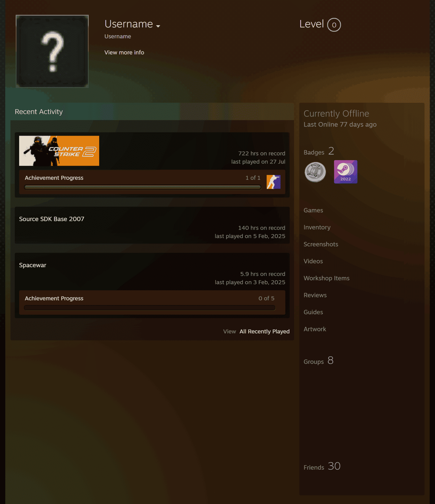Click the '1 of 1' achievement count
Screen dimensions: 435x504
pyautogui.click(x=253, y=178)
